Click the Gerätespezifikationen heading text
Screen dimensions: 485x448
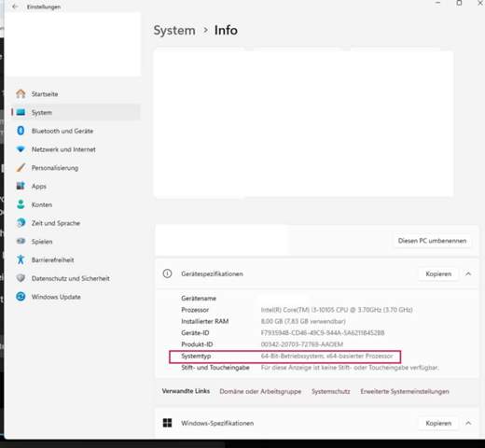(212, 273)
